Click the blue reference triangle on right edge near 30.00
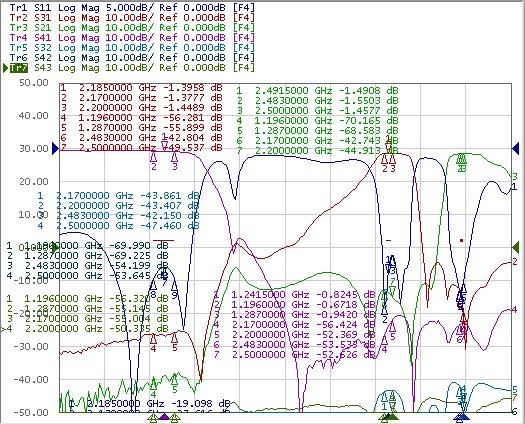The width and height of the screenshot is (525, 424). pos(516,148)
